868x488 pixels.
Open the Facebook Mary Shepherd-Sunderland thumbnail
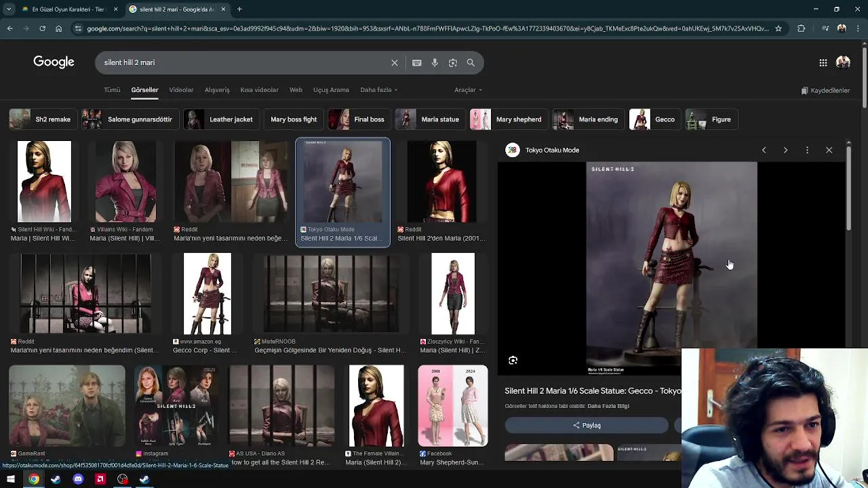pos(453,406)
